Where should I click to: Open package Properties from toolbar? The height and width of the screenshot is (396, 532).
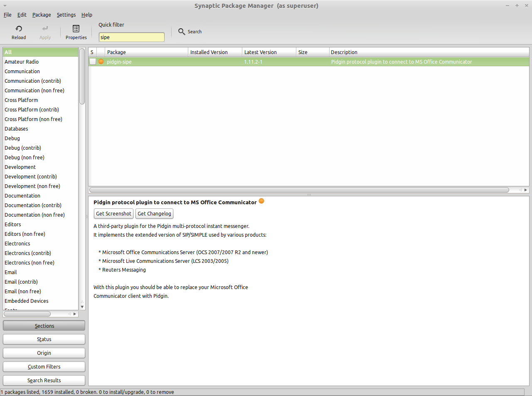tap(76, 29)
